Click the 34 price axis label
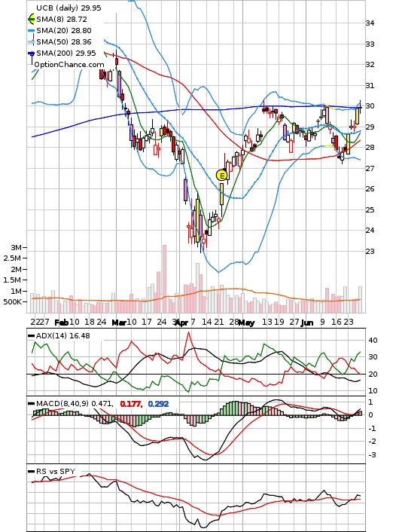 tap(370, 23)
